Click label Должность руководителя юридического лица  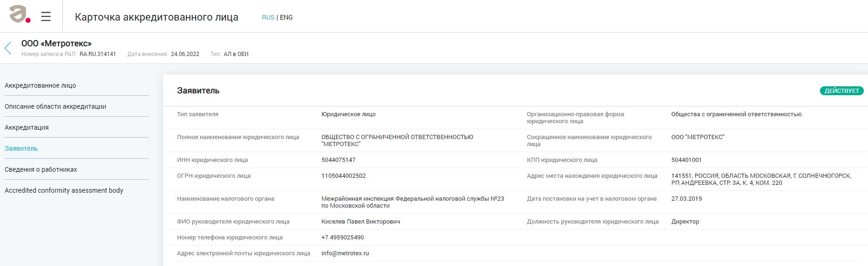pyautogui.click(x=593, y=222)
